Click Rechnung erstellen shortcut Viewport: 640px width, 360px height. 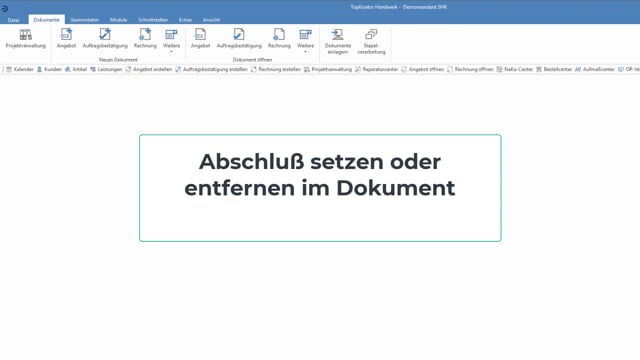click(x=276, y=69)
